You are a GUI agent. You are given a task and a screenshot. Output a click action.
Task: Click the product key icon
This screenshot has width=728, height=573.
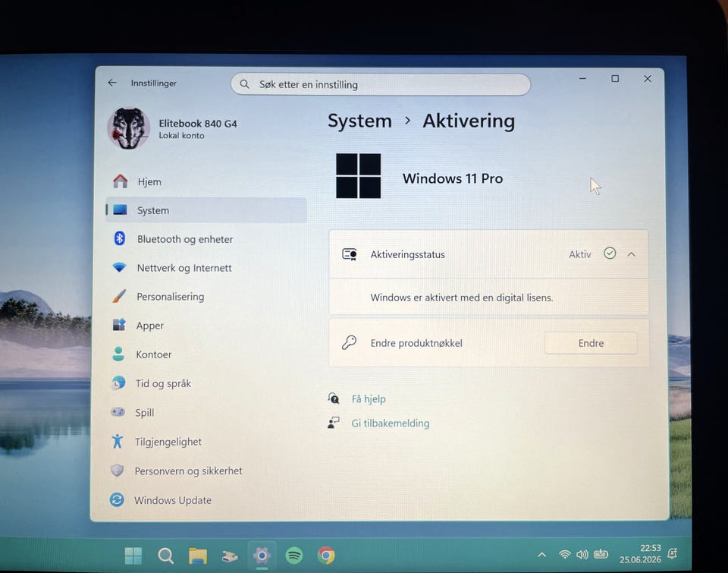[349, 342]
